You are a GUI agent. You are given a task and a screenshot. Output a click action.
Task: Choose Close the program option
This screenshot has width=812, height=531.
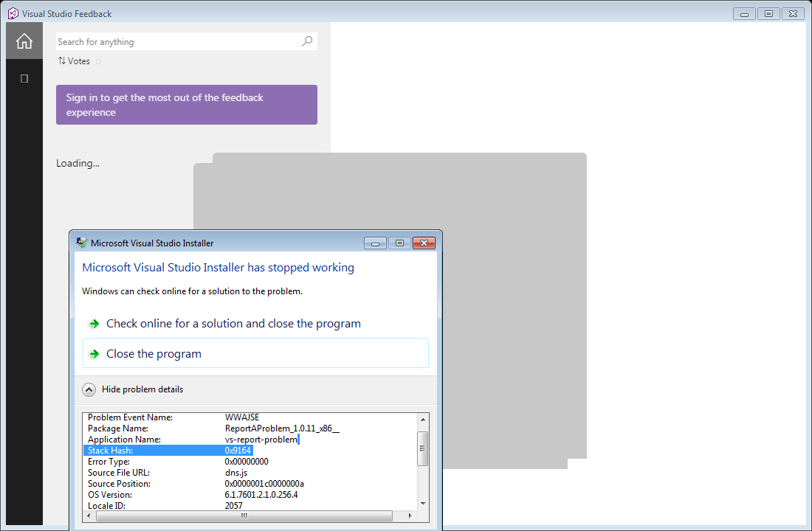pos(255,353)
